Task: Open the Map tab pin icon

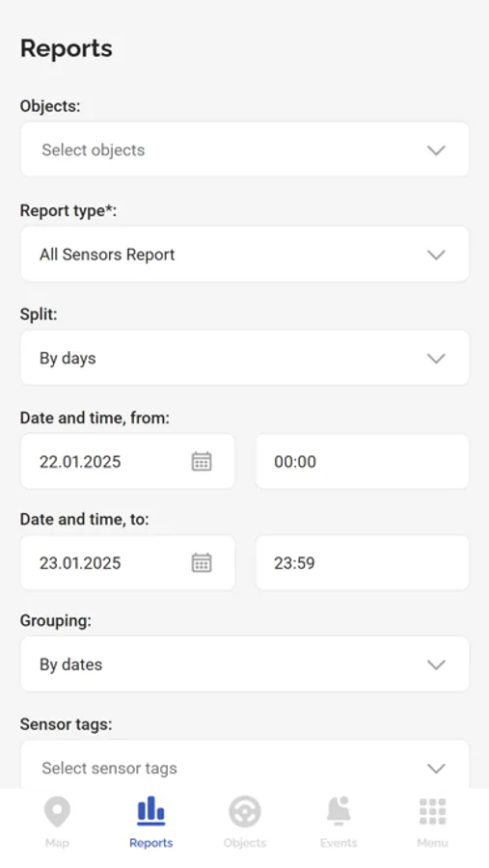Action: coord(57,812)
